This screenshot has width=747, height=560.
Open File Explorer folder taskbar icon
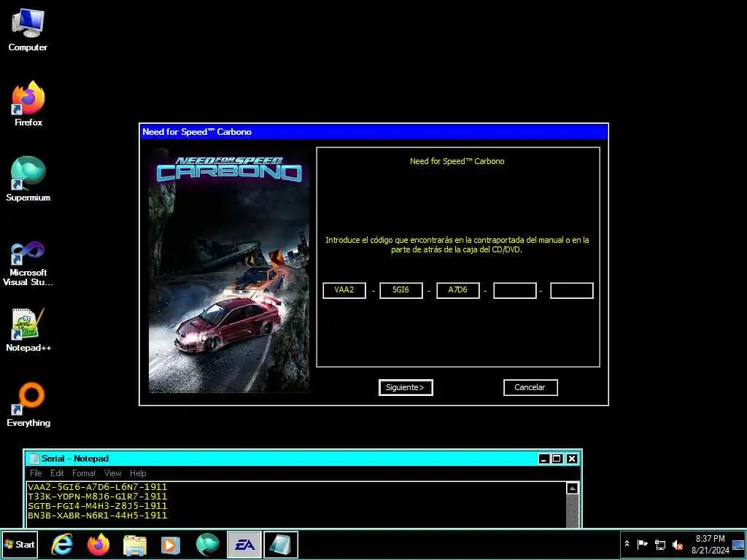(135, 544)
